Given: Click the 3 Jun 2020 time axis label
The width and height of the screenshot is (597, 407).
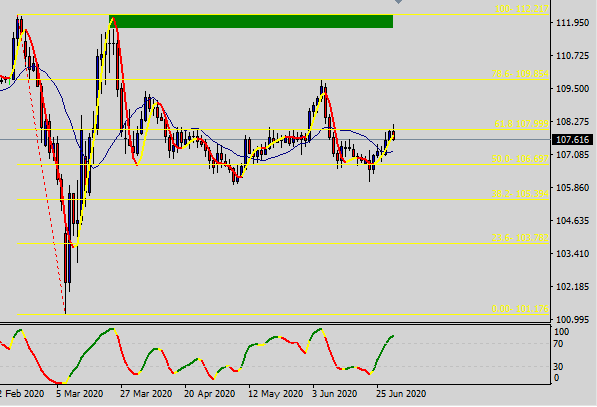Looking at the screenshot, I should [334, 394].
